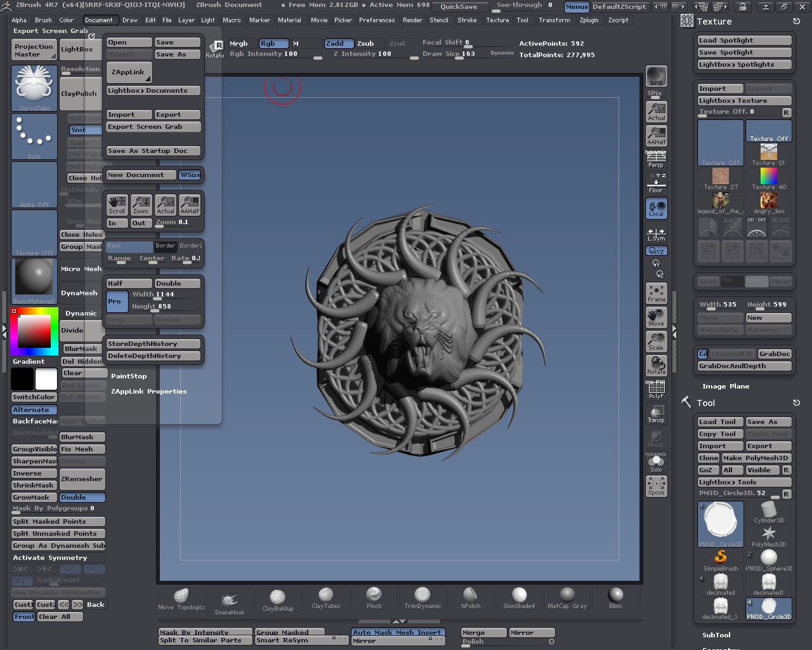Click StoreDepthHistory button
Image resolution: width=812 pixels, height=650 pixels.
[x=154, y=344]
